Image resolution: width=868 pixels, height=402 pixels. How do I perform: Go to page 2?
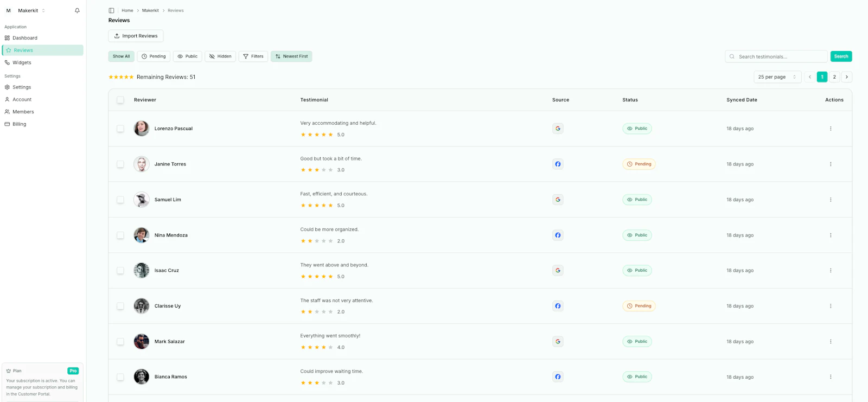click(x=834, y=77)
